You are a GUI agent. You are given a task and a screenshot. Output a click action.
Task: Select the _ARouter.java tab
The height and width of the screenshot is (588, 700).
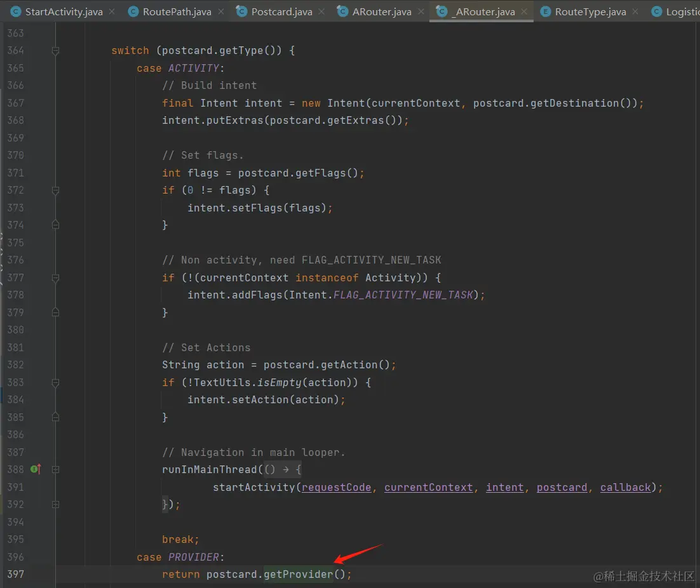(x=483, y=11)
